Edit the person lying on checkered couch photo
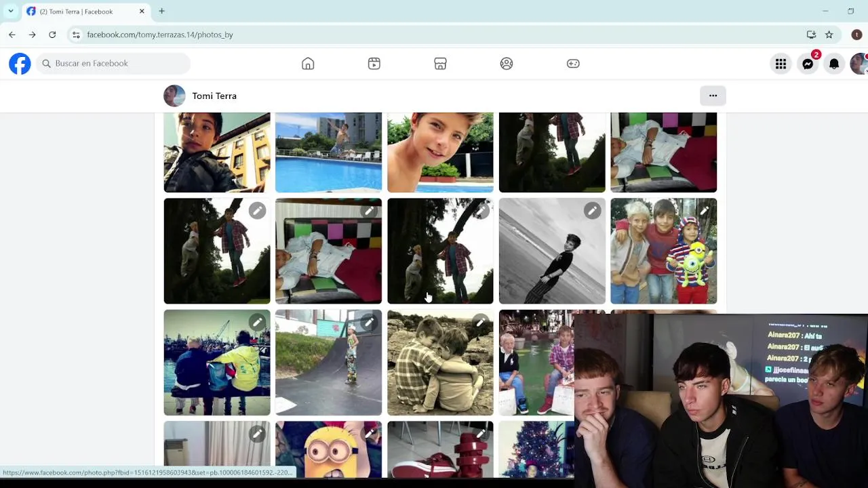This screenshot has width=868, height=488. pos(369,211)
